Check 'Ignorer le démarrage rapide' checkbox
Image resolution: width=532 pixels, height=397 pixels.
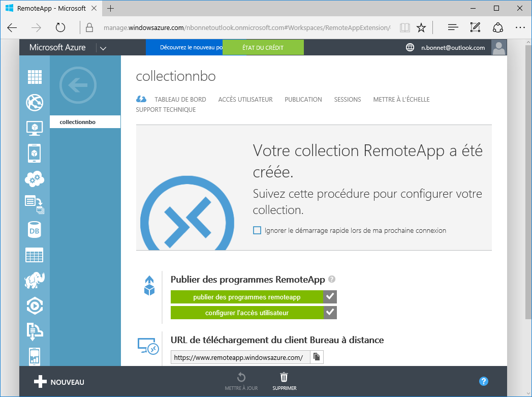[257, 230]
